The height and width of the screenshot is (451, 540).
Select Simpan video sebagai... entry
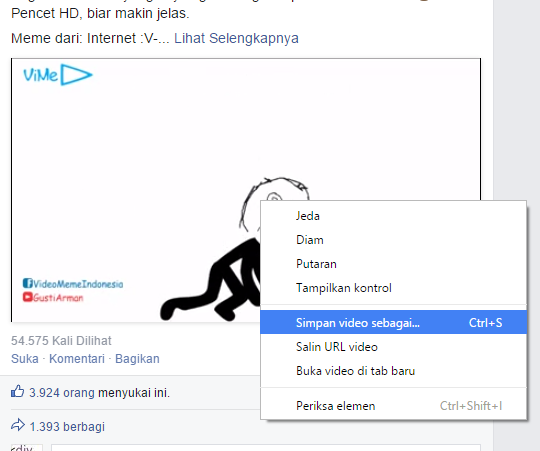393,322
